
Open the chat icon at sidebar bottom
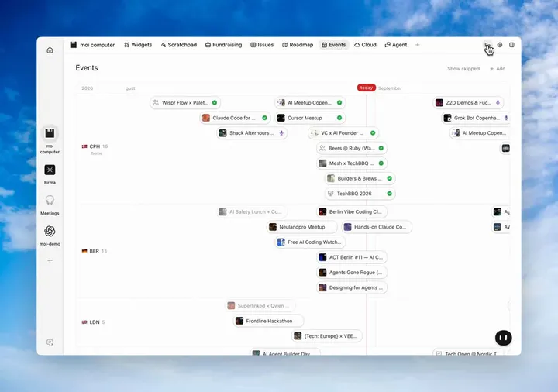[x=50, y=342]
